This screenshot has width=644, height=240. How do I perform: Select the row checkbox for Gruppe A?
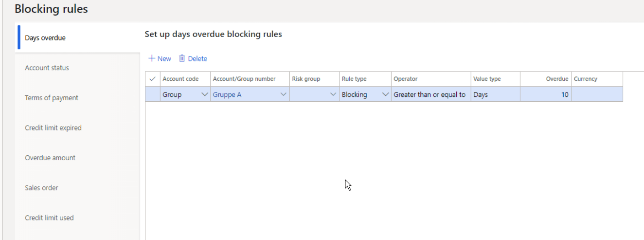(152, 94)
